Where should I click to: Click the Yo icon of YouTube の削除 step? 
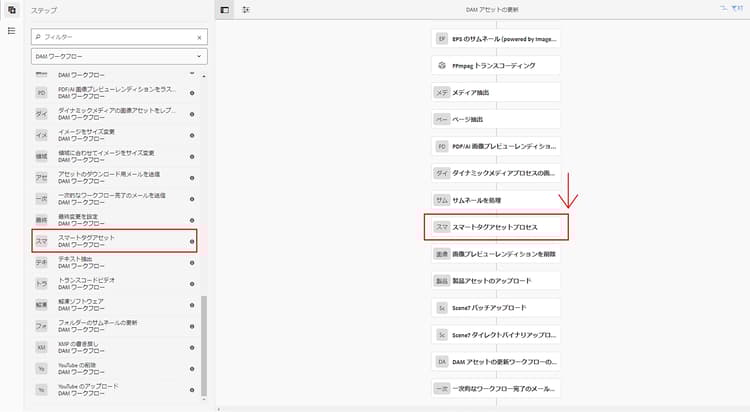click(x=42, y=368)
